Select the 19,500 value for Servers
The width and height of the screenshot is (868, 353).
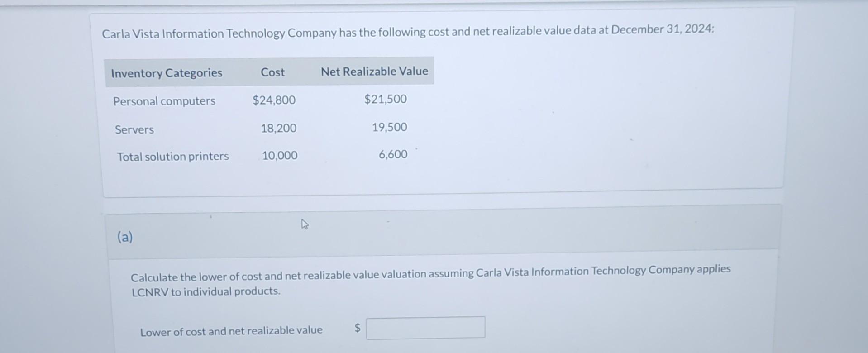point(388,127)
